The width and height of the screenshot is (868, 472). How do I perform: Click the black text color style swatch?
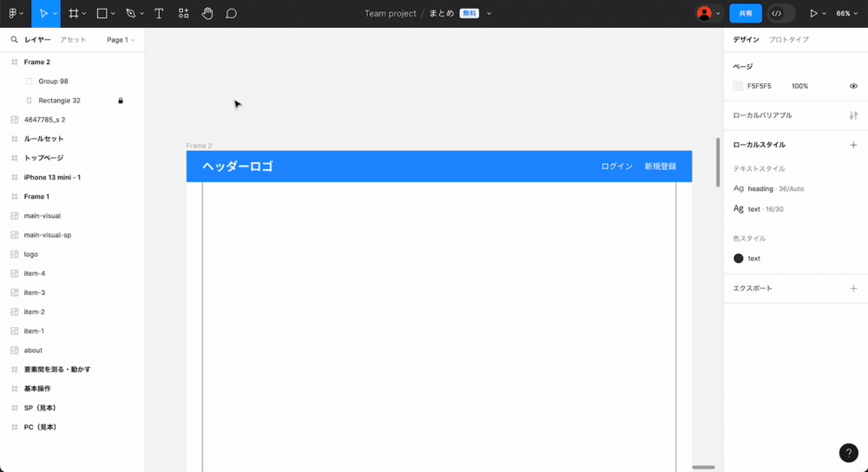coord(739,259)
